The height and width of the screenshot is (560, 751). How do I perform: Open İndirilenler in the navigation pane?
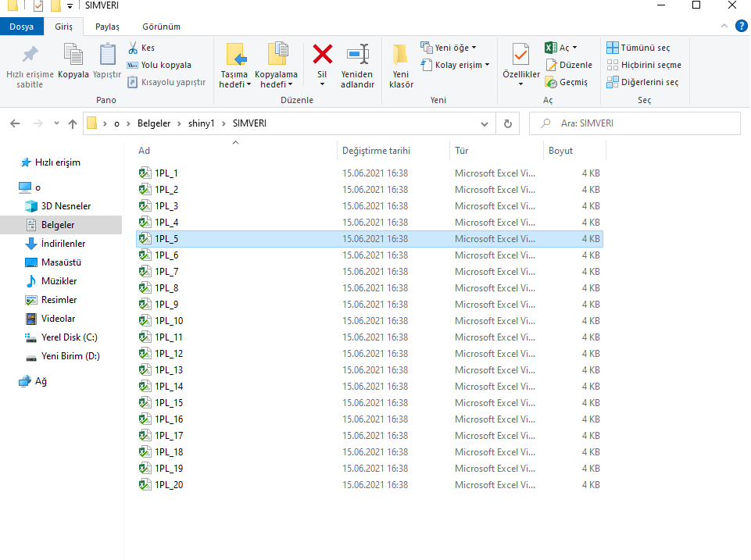(63, 244)
